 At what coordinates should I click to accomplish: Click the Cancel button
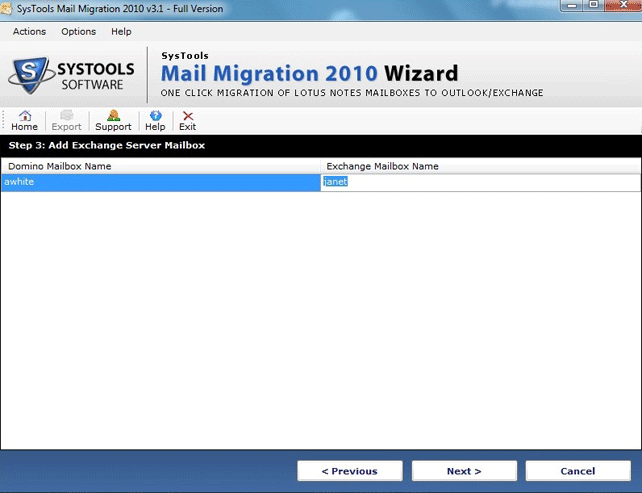578,471
